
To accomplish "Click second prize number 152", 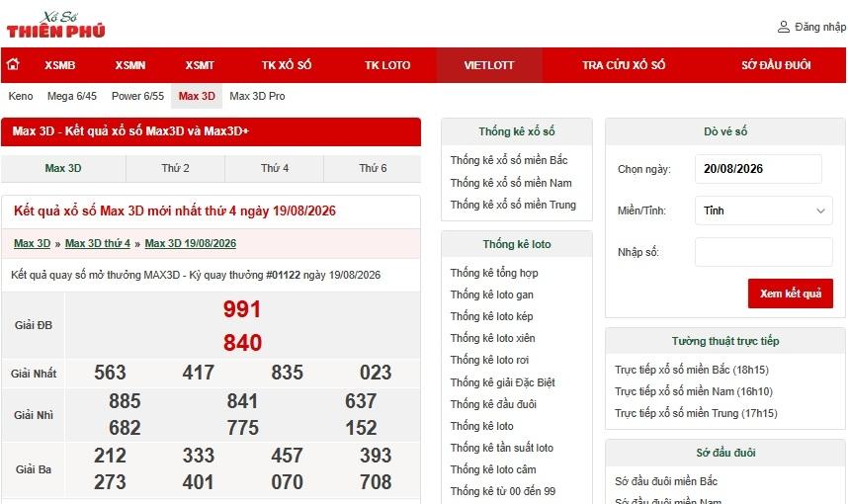I will [x=361, y=428].
